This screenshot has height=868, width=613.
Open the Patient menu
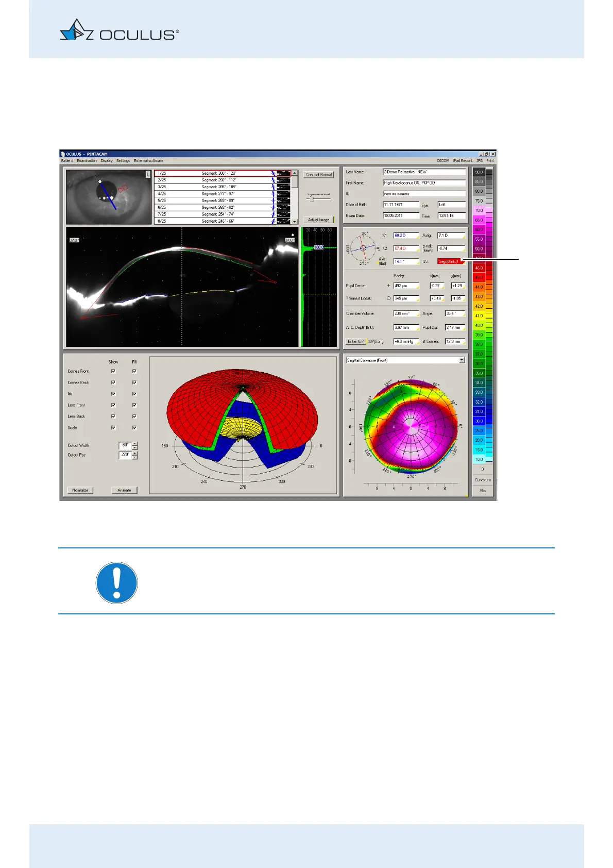tap(67, 161)
